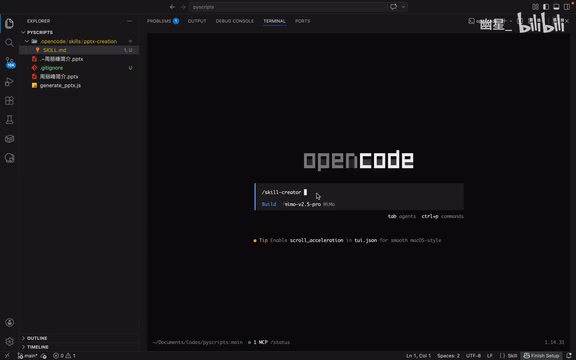
Task: Click Spaces: 2 indentation setting
Action: [x=448, y=356]
